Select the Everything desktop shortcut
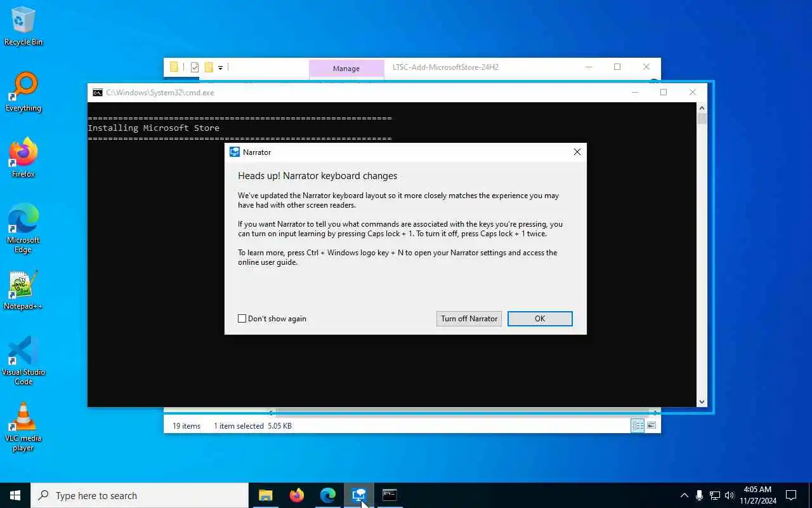Viewport: 812px width, 508px height. coord(23,93)
